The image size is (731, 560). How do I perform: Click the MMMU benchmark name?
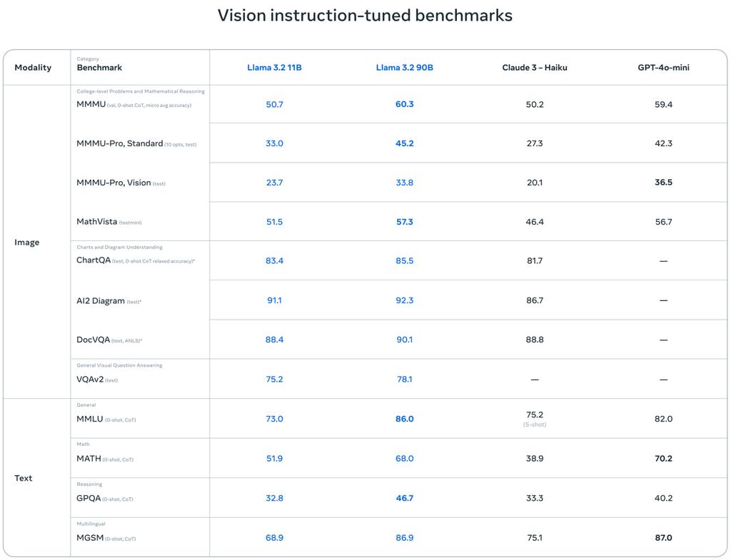point(91,104)
